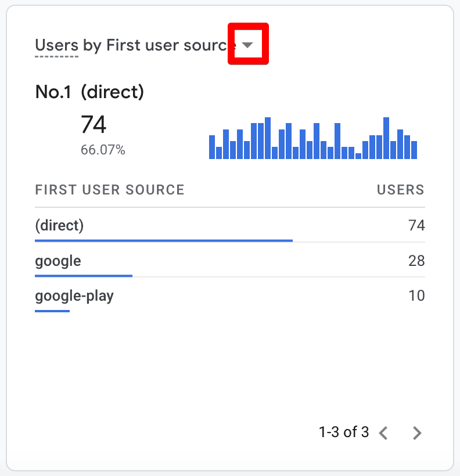Click the Users value 10 for google-play
This screenshot has height=476, width=460.
(416, 295)
